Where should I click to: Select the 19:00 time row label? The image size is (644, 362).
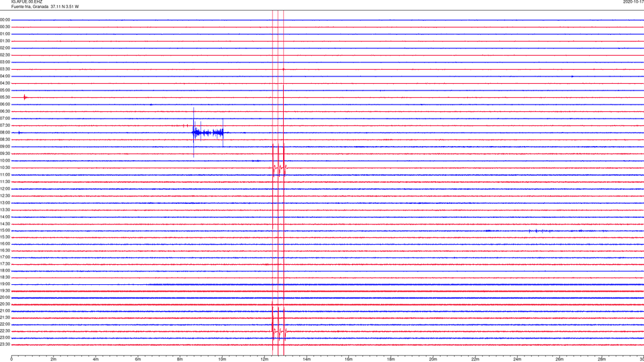click(x=5, y=284)
